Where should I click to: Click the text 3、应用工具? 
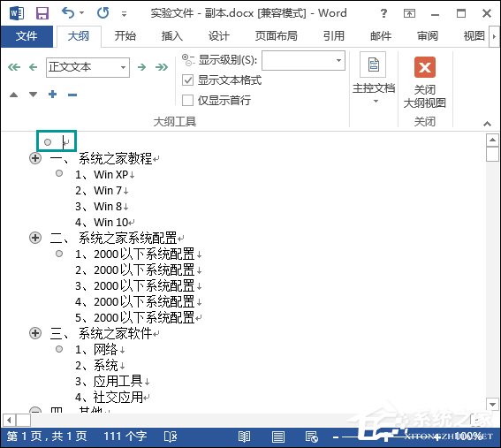tap(109, 381)
